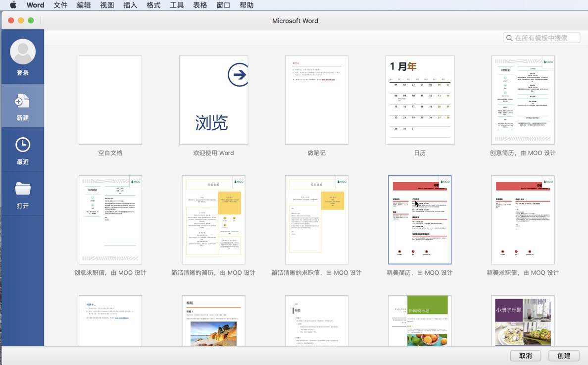Viewport: 588px width, 365px height.
Task: Open the 视图 menu
Action: pyautogui.click(x=107, y=5)
